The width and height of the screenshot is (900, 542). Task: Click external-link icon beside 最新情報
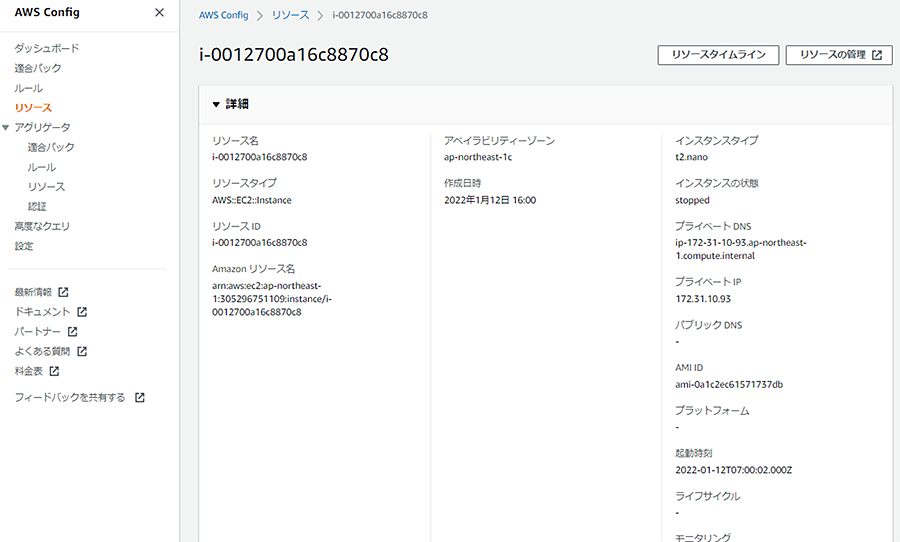coord(63,292)
